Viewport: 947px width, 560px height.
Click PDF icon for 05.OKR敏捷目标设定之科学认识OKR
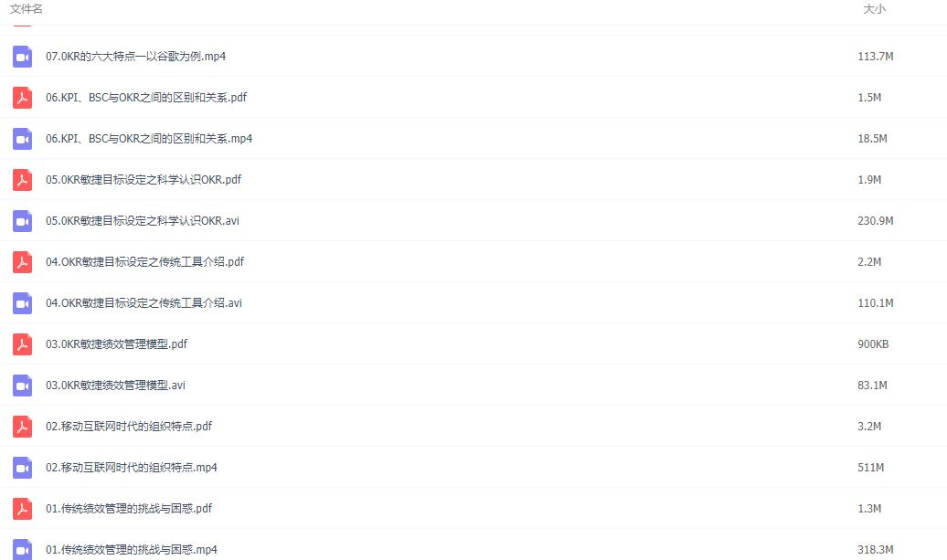(22, 179)
